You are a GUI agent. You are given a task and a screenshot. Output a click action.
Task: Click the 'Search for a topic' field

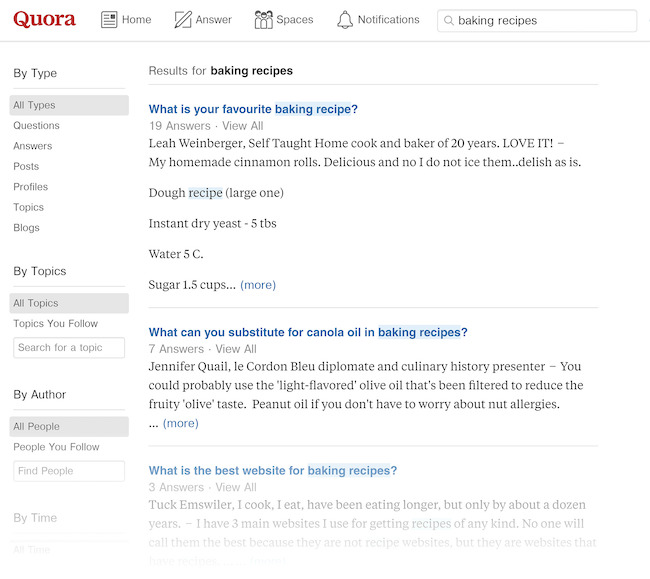[69, 348]
